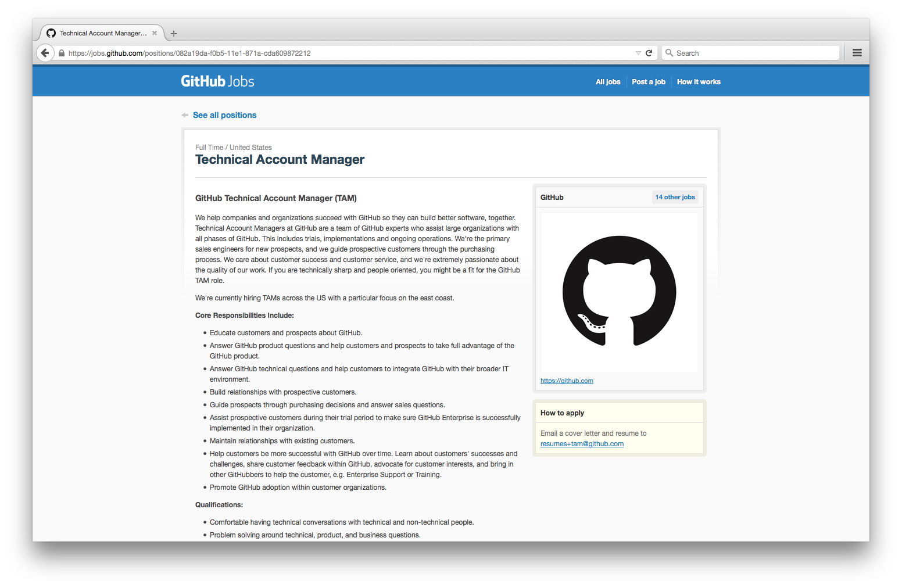Click the sentence 'We're currently hiring TAMs across the US'
902x588 pixels.
tap(324, 298)
